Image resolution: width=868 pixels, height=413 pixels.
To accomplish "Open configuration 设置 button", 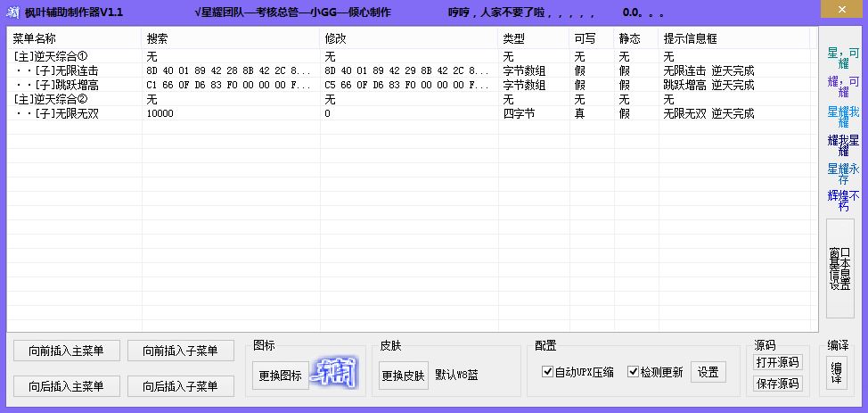I will point(708,372).
